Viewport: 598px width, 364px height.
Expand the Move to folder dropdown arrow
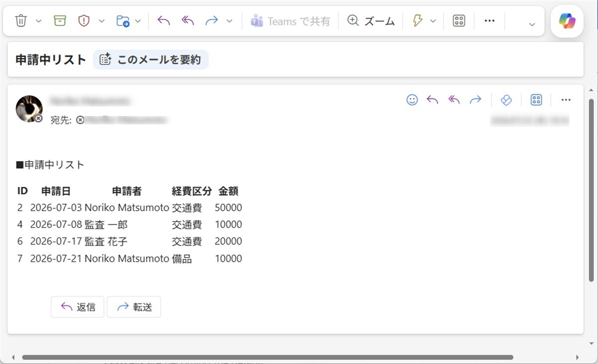(138, 21)
